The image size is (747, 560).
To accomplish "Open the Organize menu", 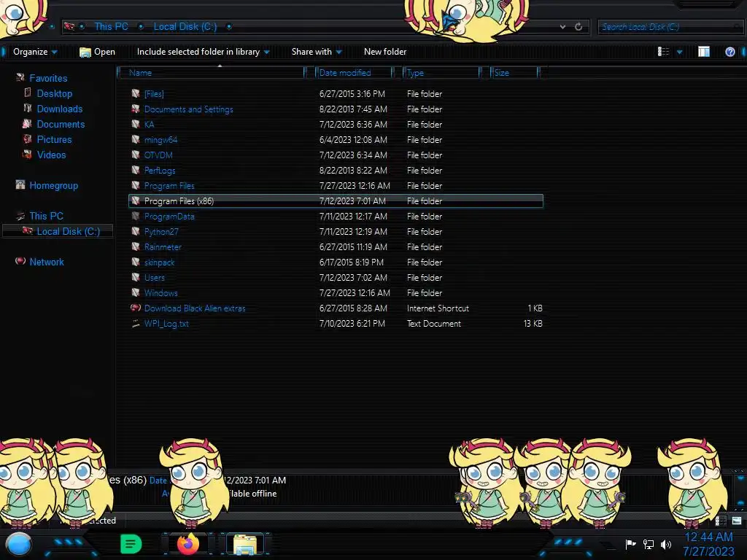I will click(35, 52).
